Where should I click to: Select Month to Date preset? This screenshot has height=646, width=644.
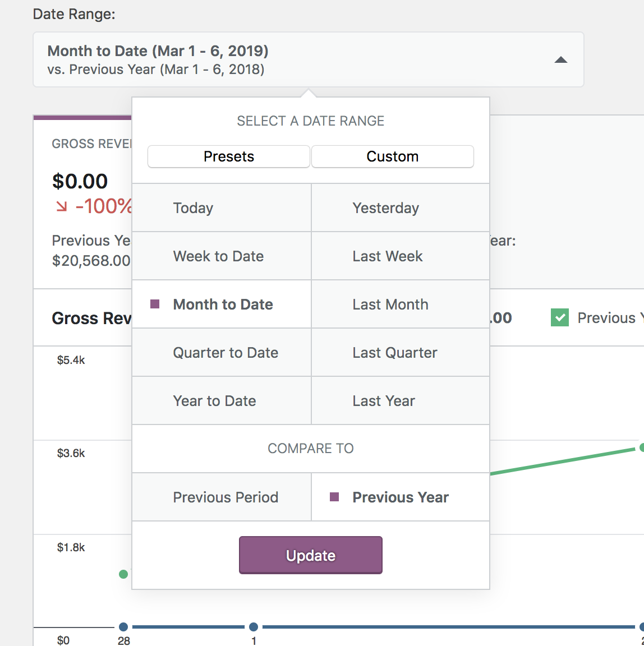click(221, 304)
